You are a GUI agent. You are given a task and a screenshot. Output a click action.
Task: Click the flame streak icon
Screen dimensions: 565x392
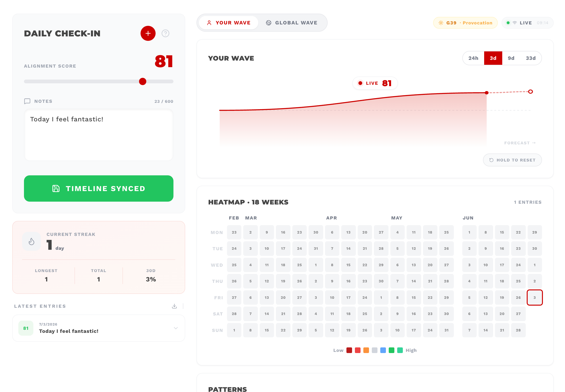[x=31, y=242]
